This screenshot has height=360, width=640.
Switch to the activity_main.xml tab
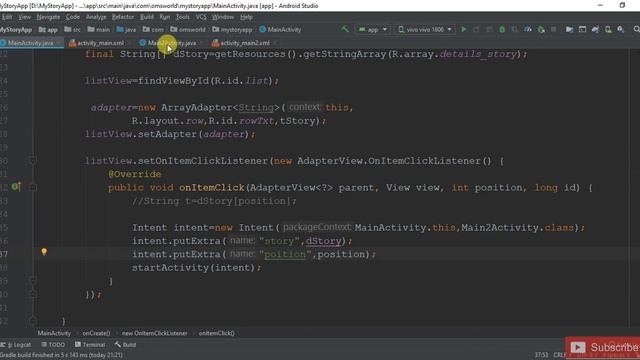click(x=100, y=43)
